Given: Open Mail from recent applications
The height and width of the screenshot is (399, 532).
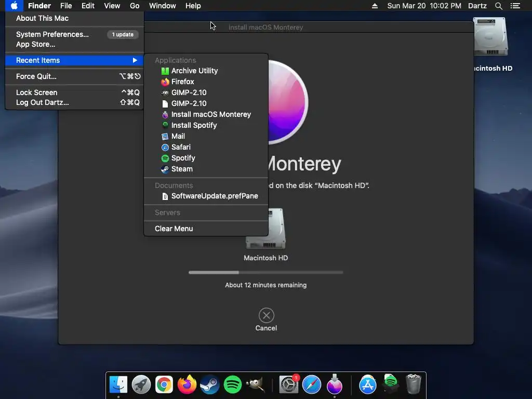Looking at the screenshot, I should click(206, 136).
